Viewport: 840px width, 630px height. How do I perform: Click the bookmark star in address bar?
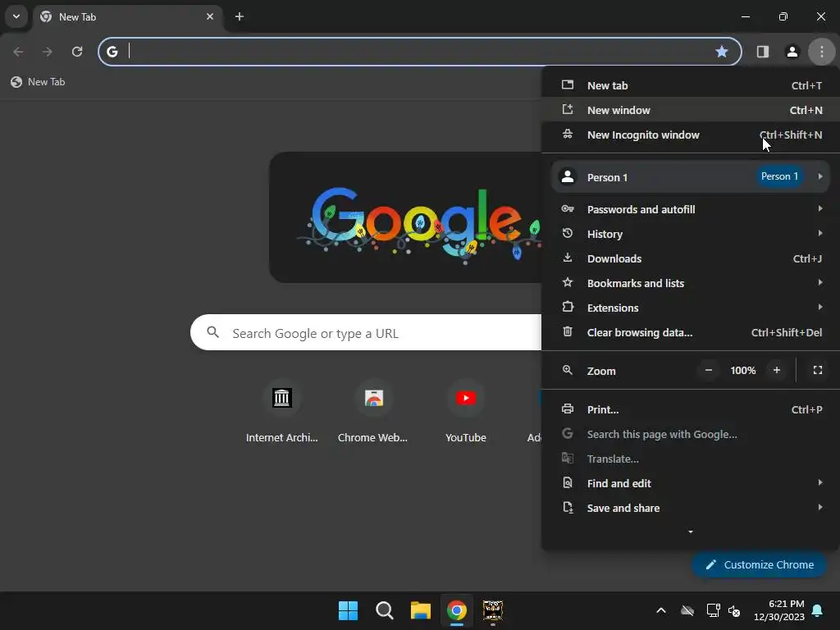[722, 52]
